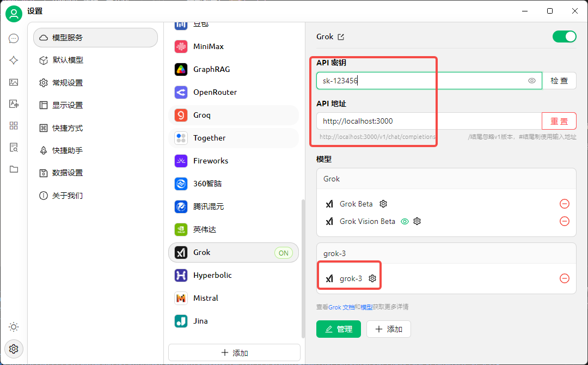Select 腾讯混元 provider

click(234, 206)
